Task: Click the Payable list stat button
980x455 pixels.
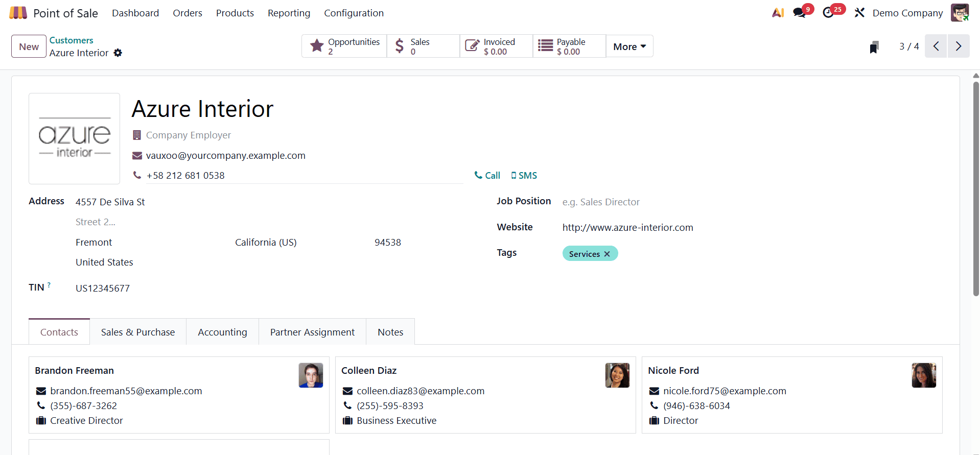Action: pos(570,46)
